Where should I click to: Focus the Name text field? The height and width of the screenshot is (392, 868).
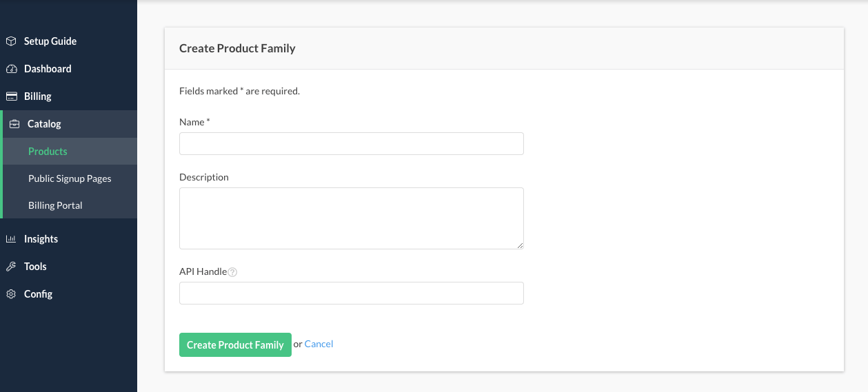[351, 144]
